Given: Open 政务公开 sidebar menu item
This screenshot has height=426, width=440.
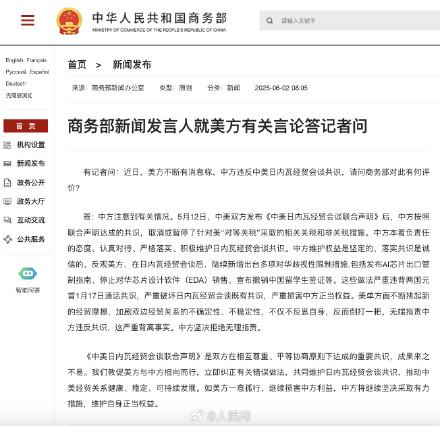Looking at the screenshot, I should (x=31, y=183).
